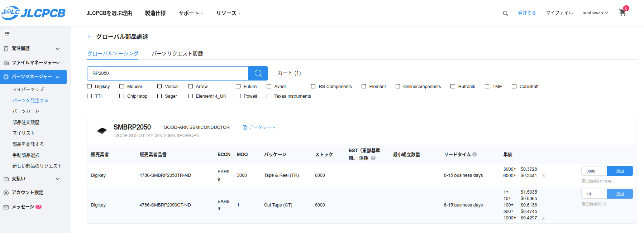The width and height of the screenshot is (644, 233).
Task: Click help icon next to 消耗 header
Action: [x=373, y=158]
